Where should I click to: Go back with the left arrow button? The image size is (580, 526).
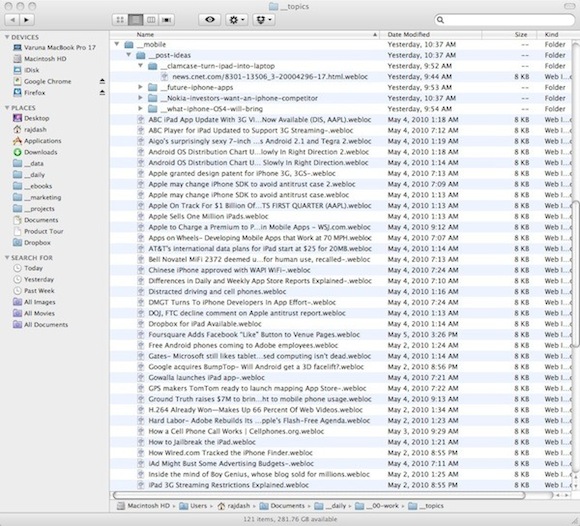tap(12, 20)
